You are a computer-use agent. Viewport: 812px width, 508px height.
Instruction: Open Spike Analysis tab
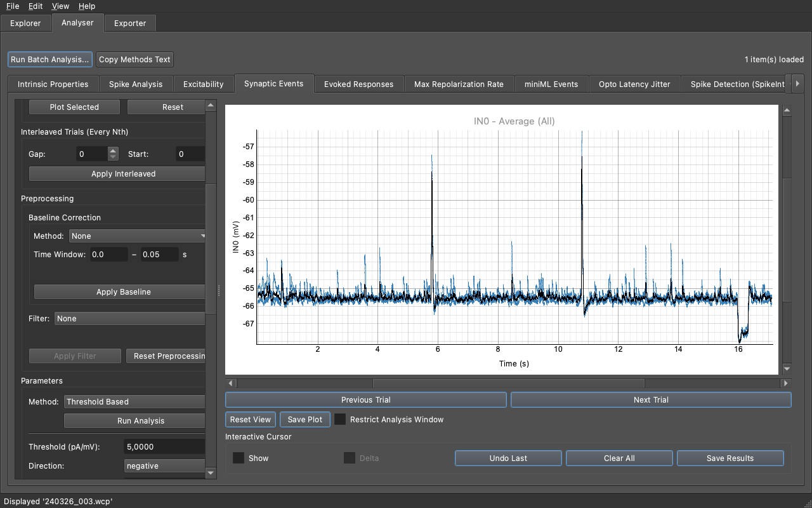[x=136, y=84]
